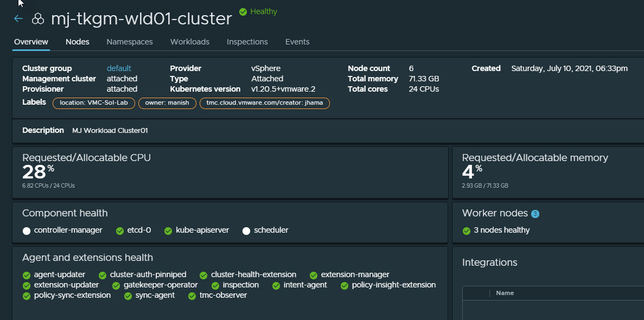Click the scheduler white status circle

pos(246,231)
